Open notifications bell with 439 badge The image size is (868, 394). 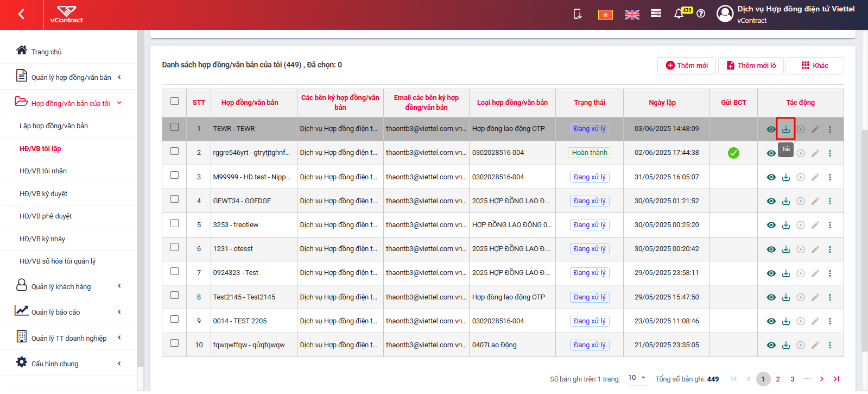(x=679, y=14)
